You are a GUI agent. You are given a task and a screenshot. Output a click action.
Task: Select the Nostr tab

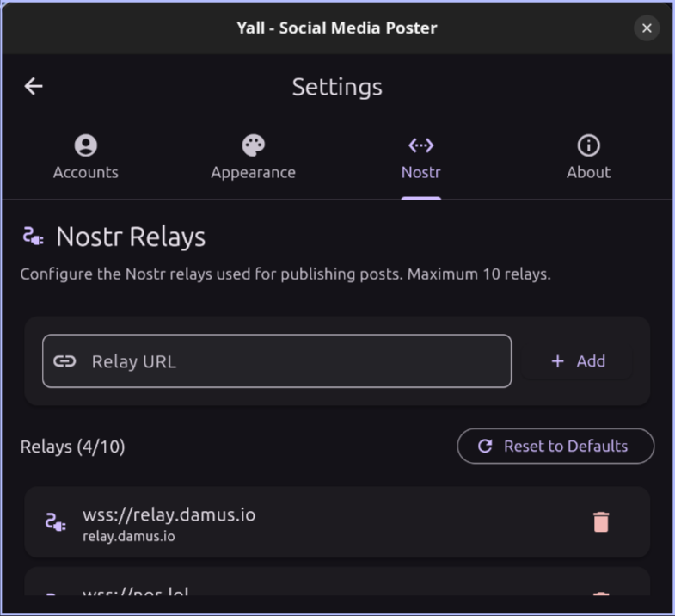click(x=421, y=157)
